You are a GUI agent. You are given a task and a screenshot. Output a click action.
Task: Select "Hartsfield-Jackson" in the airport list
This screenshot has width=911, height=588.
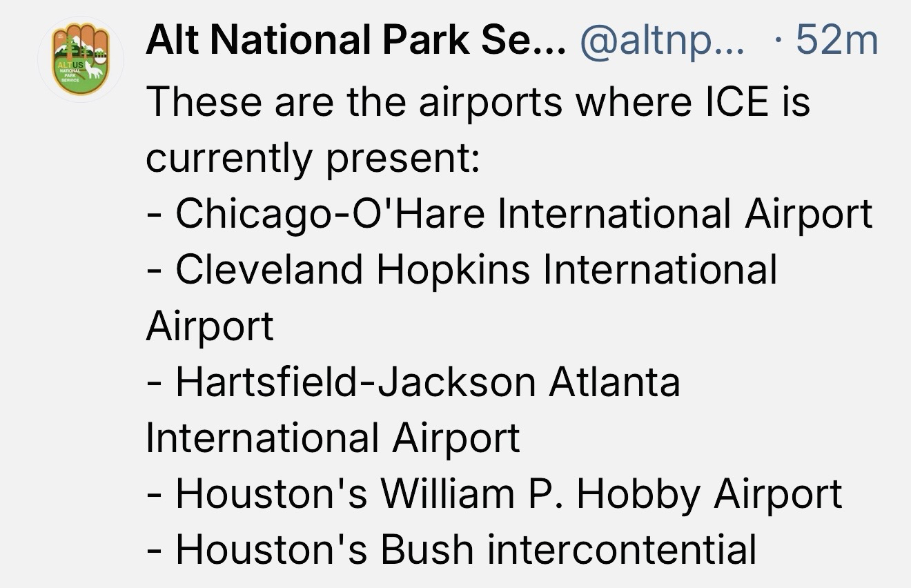(355, 382)
